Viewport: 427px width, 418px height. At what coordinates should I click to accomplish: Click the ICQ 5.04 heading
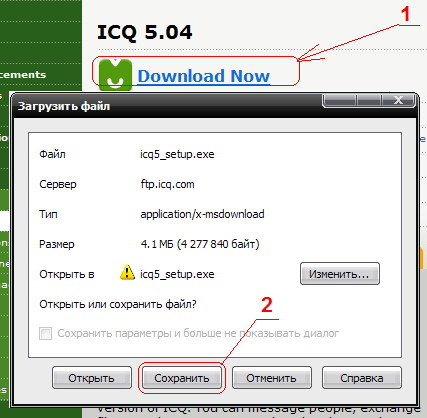[x=145, y=32]
